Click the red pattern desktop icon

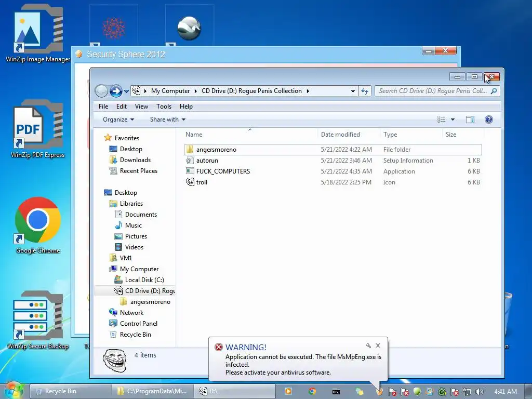click(114, 28)
